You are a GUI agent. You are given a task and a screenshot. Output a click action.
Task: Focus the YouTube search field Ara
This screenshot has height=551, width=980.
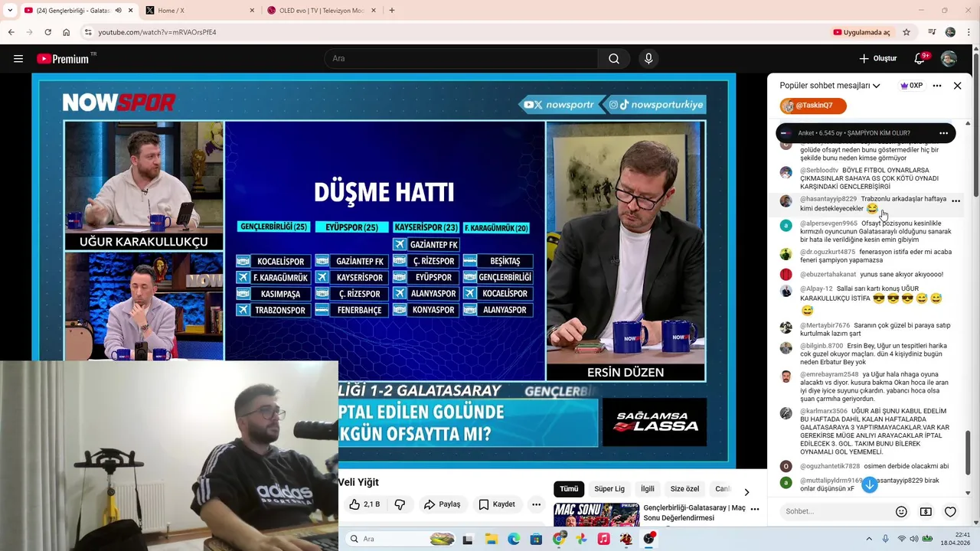pos(462,58)
